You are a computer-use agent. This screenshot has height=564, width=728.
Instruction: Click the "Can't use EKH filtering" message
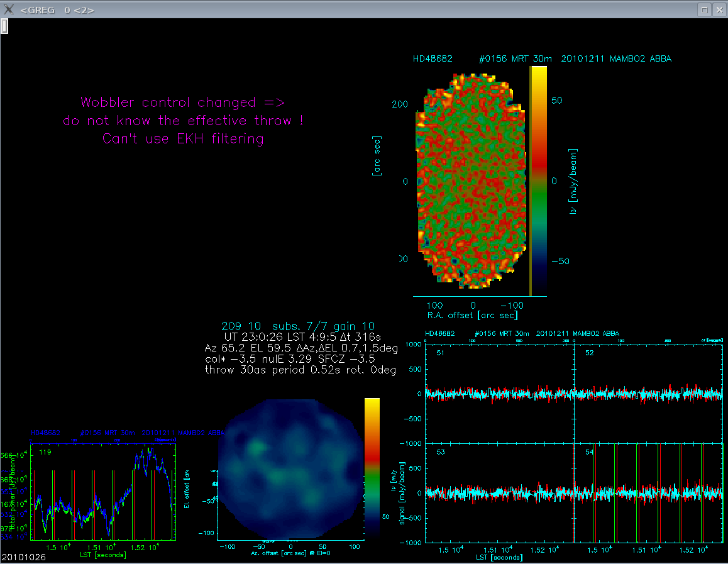[182, 139]
